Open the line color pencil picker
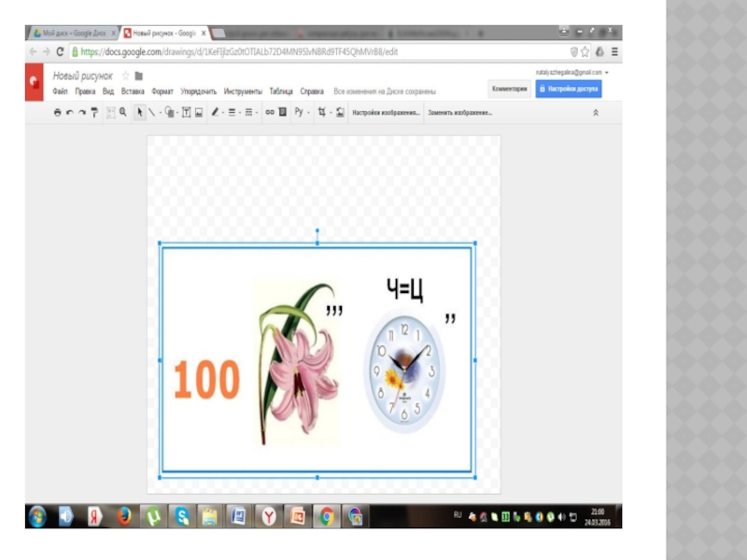This screenshot has width=747, height=560. [215, 112]
